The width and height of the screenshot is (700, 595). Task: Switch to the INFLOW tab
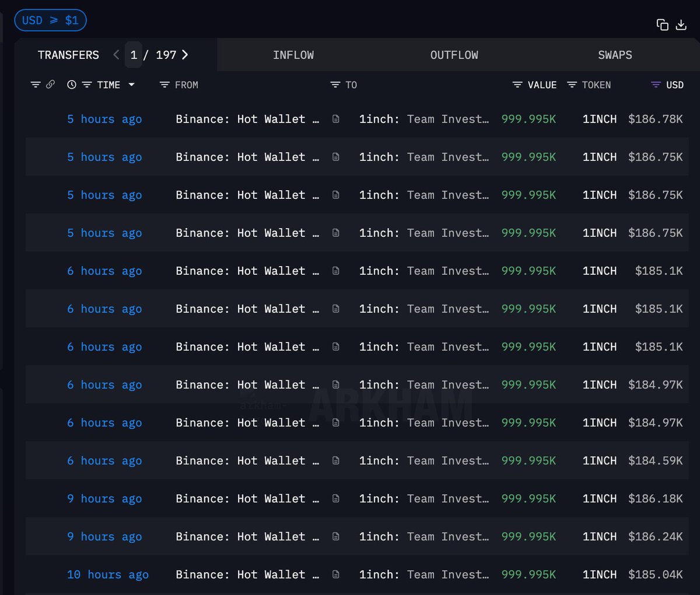pos(293,55)
